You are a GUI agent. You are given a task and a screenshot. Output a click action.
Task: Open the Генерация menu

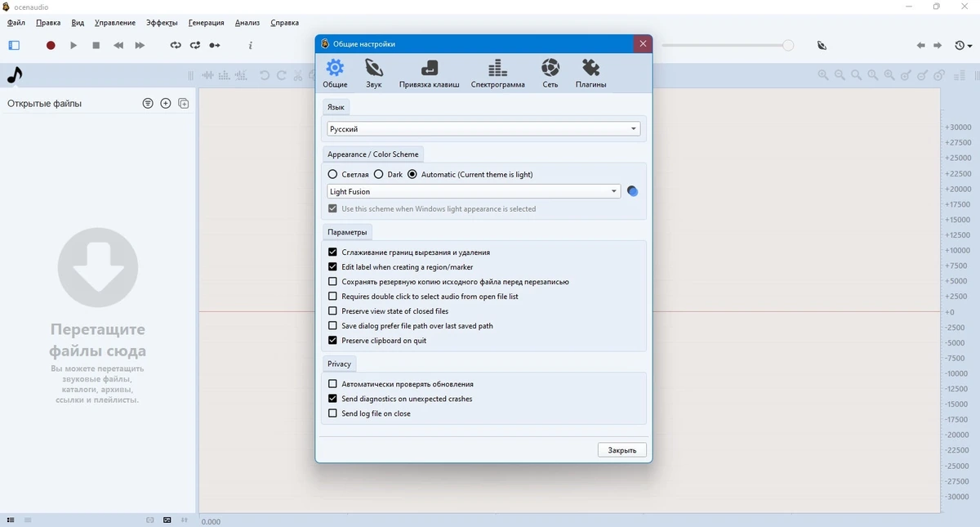(x=206, y=23)
